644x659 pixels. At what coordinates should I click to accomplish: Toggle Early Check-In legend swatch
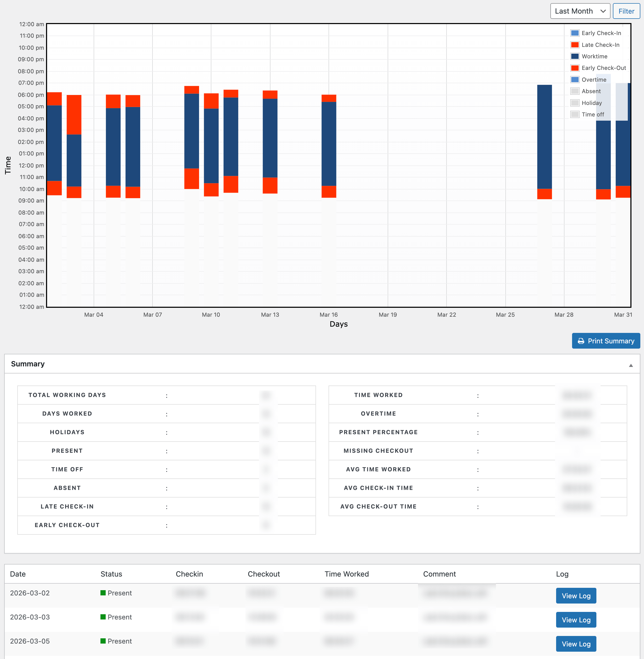pyautogui.click(x=574, y=33)
